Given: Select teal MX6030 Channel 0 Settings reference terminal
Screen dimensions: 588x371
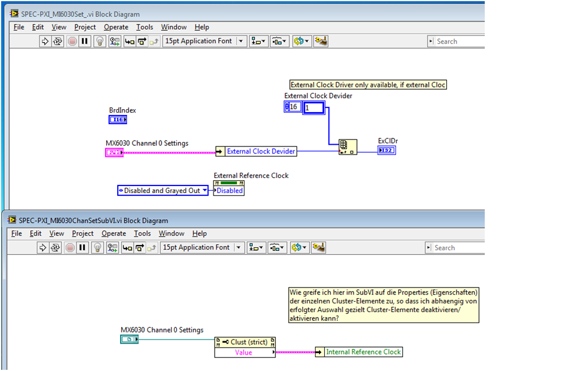Looking at the screenshot, I should point(129,339).
